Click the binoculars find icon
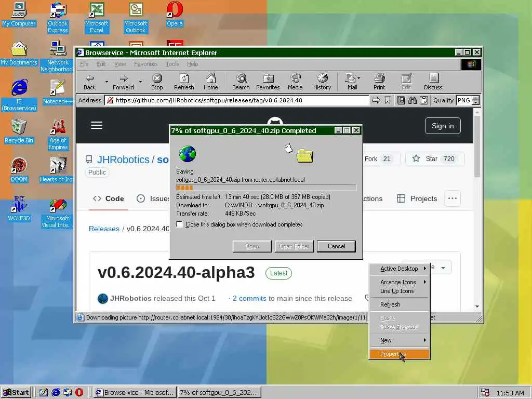The height and width of the screenshot is (399, 532). 413,100
